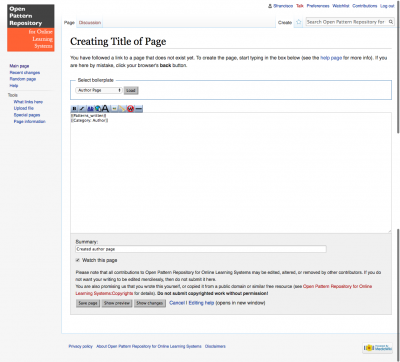Open Special pages tool
400x362 pixels.
point(27,115)
